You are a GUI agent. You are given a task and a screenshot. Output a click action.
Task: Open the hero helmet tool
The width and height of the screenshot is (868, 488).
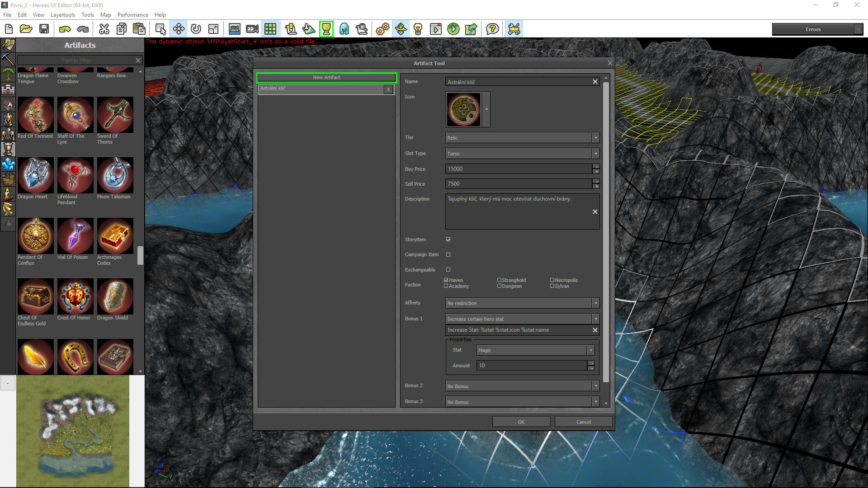pos(344,29)
